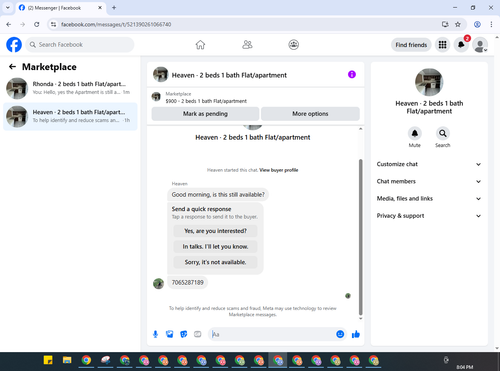Open File Explorer from the taskbar
Screen dimensions: 500x371
coord(67,360)
